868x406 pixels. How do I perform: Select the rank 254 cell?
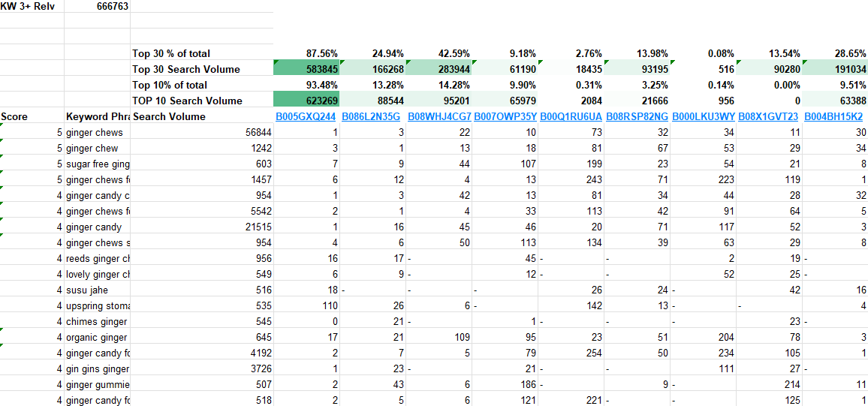tap(571, 353)
